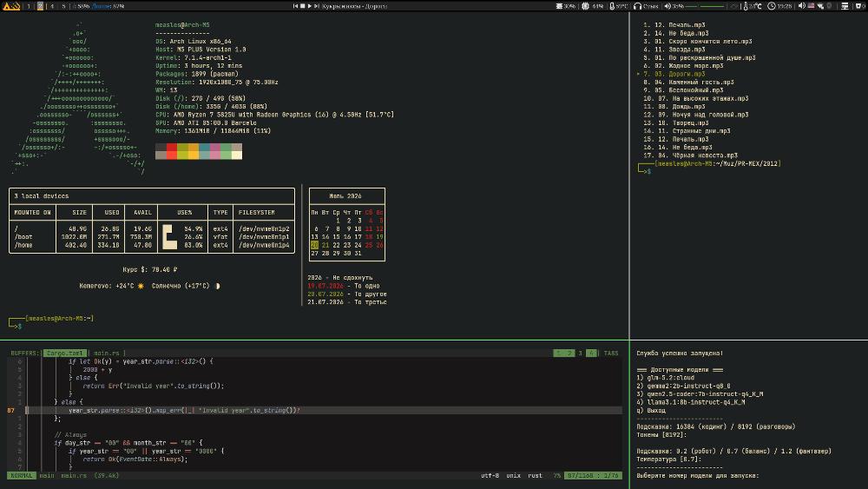Click the now playing track title in top bar

(354, 6)
